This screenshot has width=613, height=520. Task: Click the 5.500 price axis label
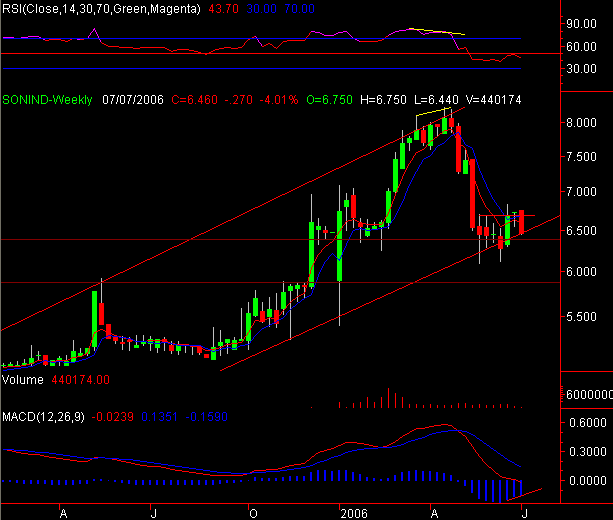click(581, 316)
